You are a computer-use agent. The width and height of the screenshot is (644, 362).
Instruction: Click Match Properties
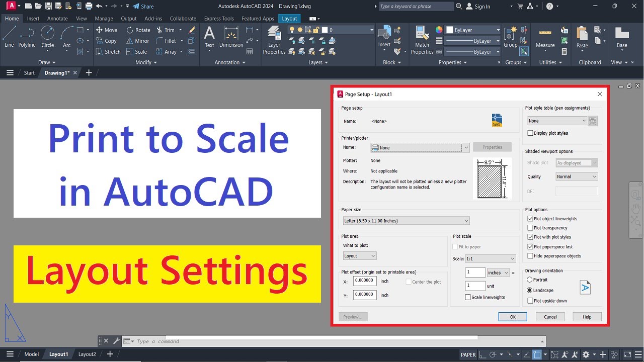click(x=422, y=40)
